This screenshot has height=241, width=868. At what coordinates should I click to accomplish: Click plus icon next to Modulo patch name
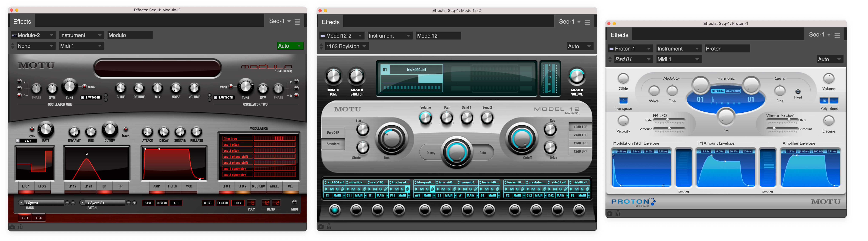coord(134,203)
